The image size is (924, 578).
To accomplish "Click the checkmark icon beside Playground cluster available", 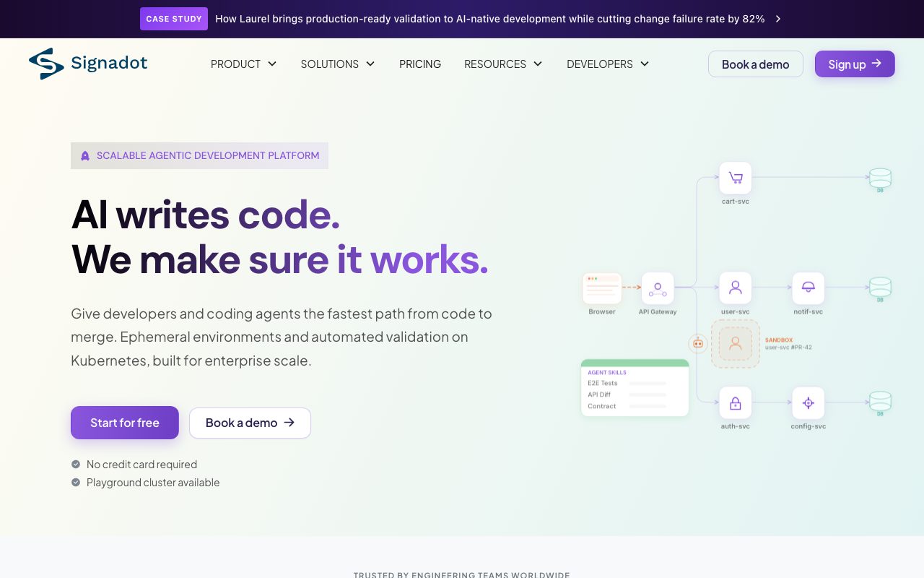I will tap(76, 482).
